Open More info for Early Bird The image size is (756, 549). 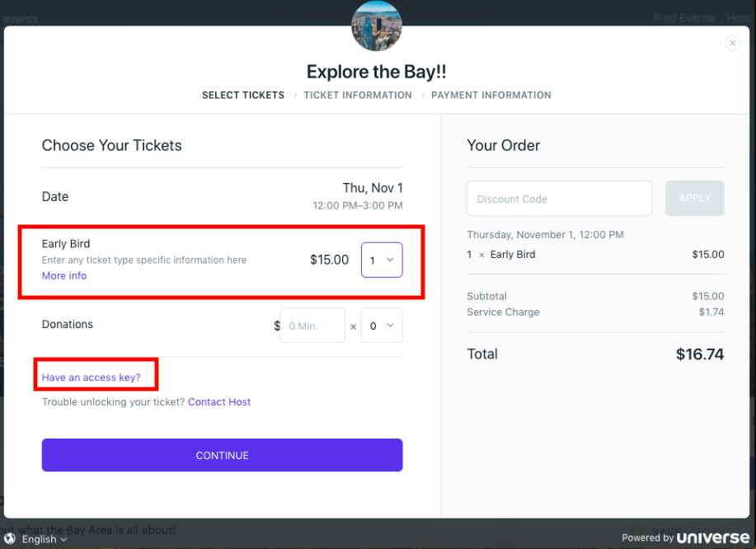coord(64,275)
